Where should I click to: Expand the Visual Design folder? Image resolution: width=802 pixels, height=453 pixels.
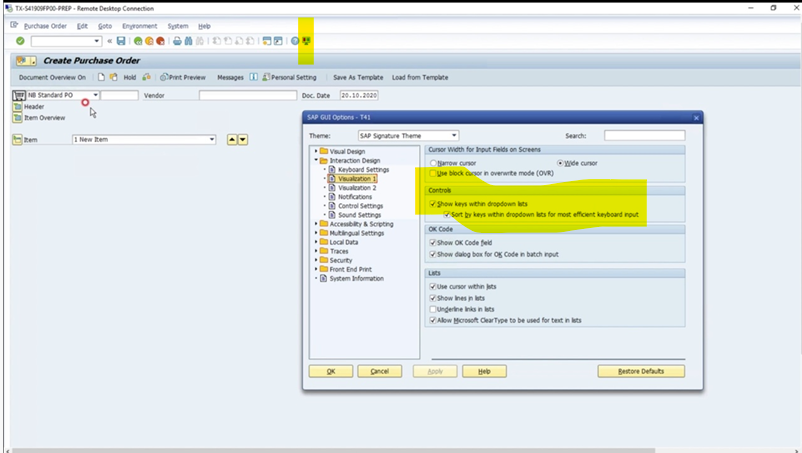tap(316, 151)
